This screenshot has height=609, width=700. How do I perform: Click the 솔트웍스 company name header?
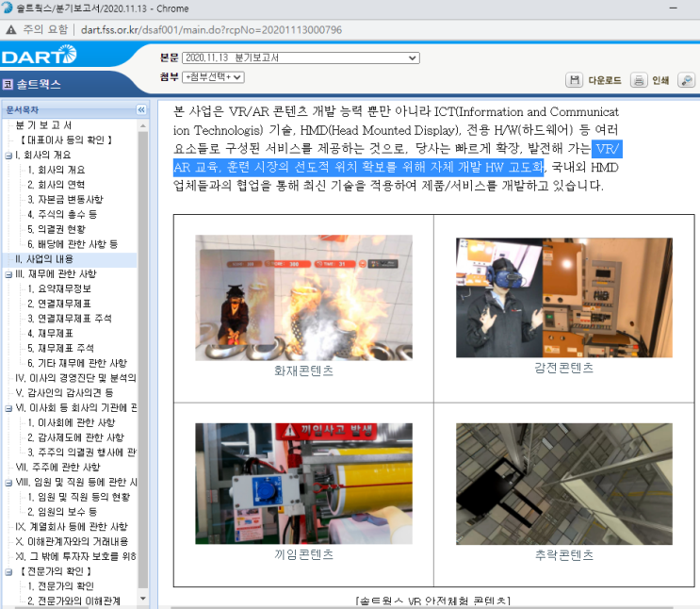click(39, 84)
